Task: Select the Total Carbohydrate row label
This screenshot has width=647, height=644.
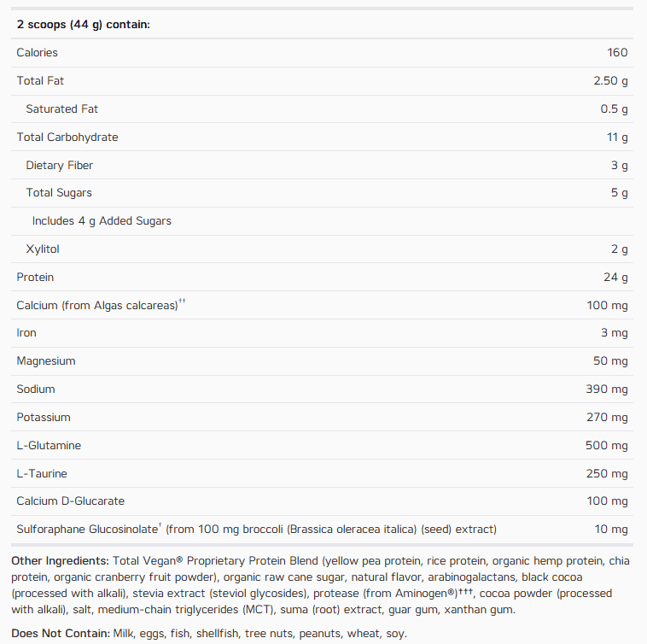Action: coord(67,137)
